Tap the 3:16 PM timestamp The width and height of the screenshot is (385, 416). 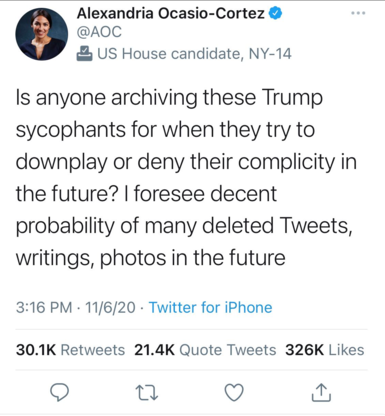pos(44,307)
